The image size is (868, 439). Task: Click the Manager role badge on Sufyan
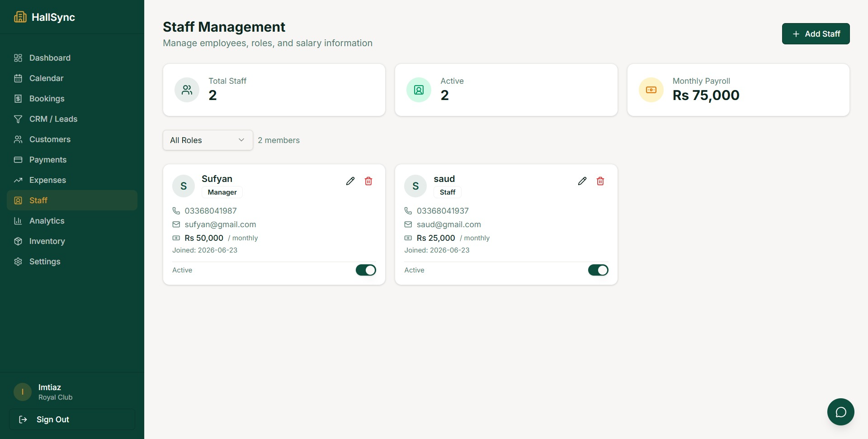[x=222, y=192]
